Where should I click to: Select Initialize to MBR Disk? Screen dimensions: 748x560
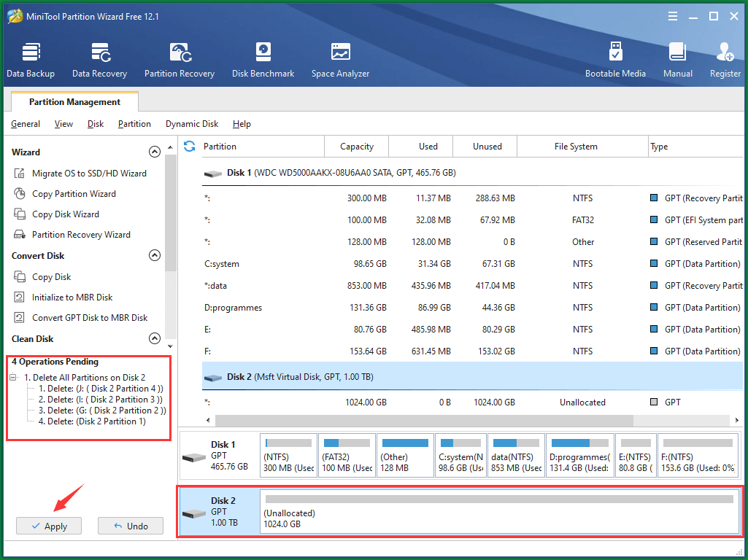pyautogui.click(x=63, y=297)
